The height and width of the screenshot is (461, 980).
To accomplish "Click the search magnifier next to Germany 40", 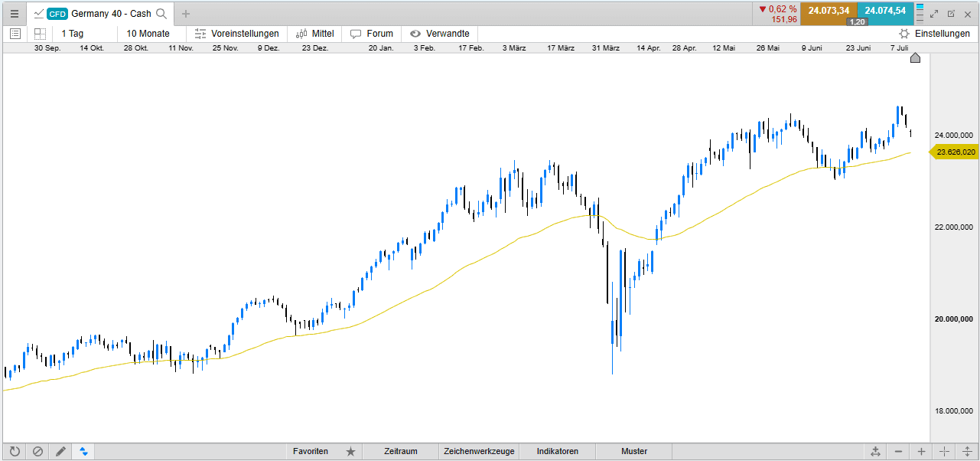I will 161,14.
